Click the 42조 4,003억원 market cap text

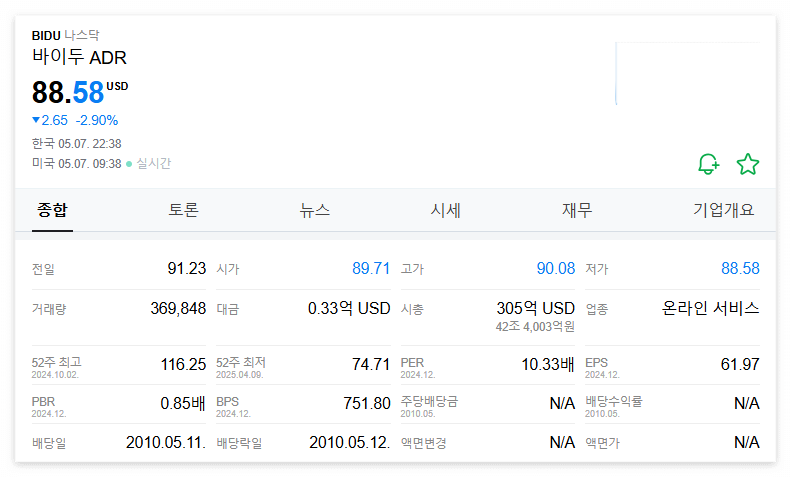point(535,327)
